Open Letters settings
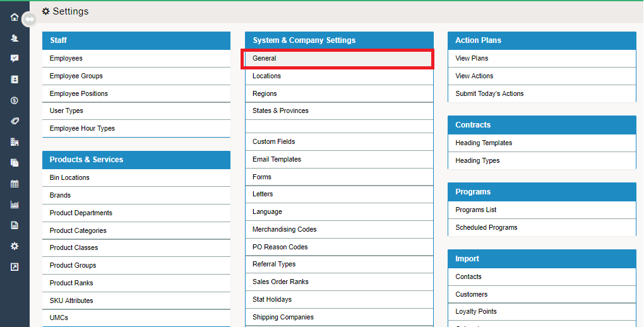 (x=339, y=194)
